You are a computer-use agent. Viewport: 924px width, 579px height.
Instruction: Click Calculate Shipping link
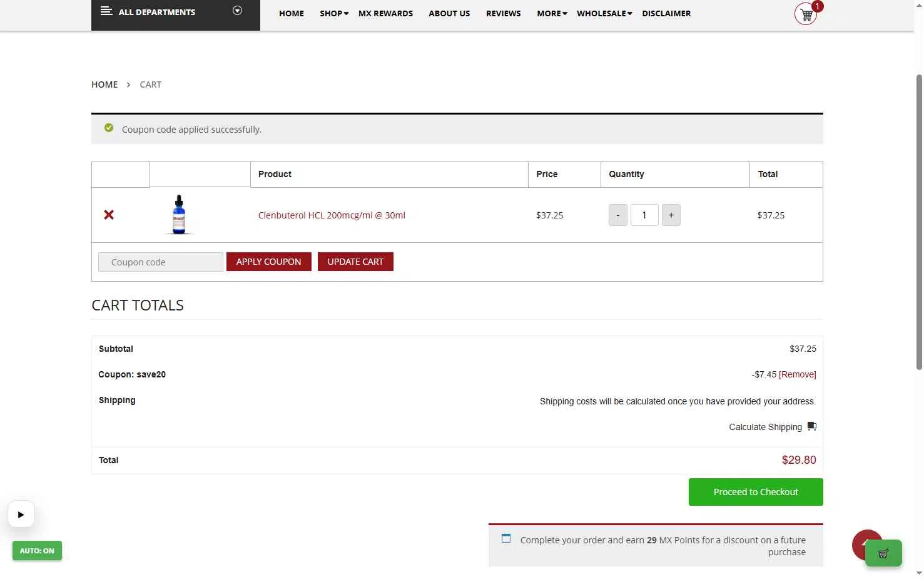click(765, 427)
